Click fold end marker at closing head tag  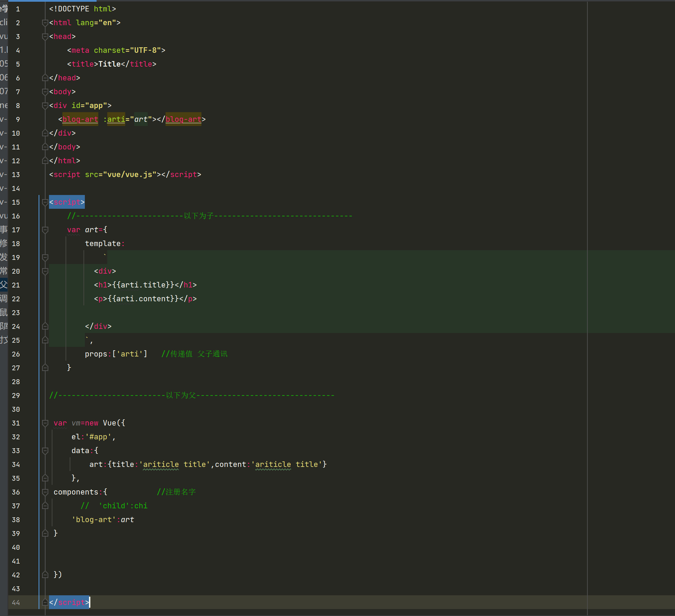[x=45, y=78]
